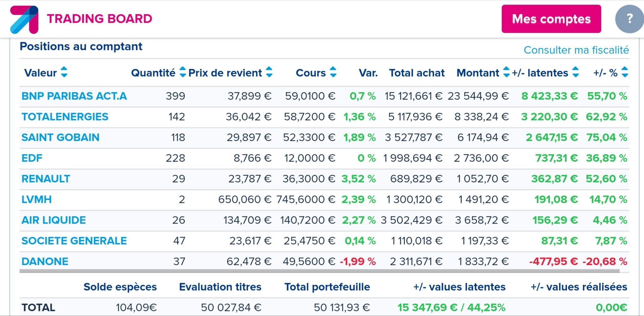Sort by +/- % column arrows
Image resolution: width=644 pixels, height=316 pixels.
click(625, 72)
